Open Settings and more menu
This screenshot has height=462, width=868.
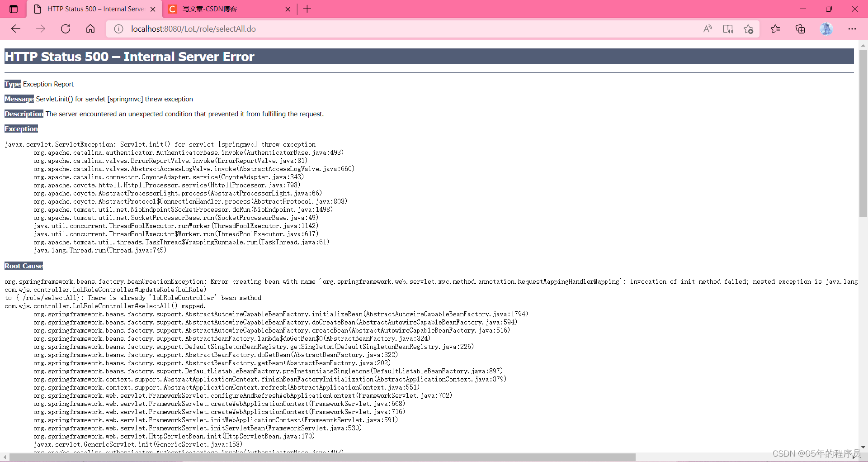(853, 29)
